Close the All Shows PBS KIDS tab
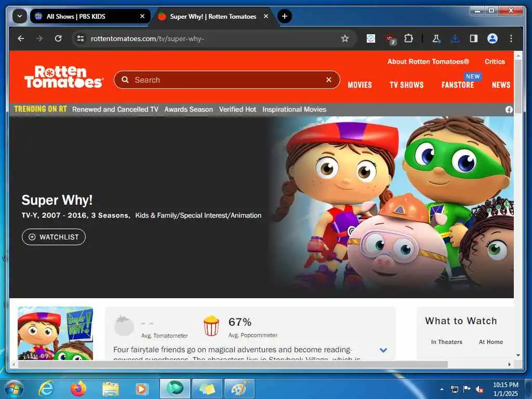 [142, 16]
